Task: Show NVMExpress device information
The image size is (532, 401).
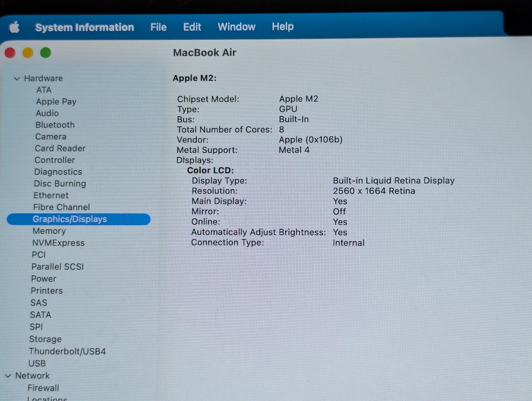Action: [58, 243]
